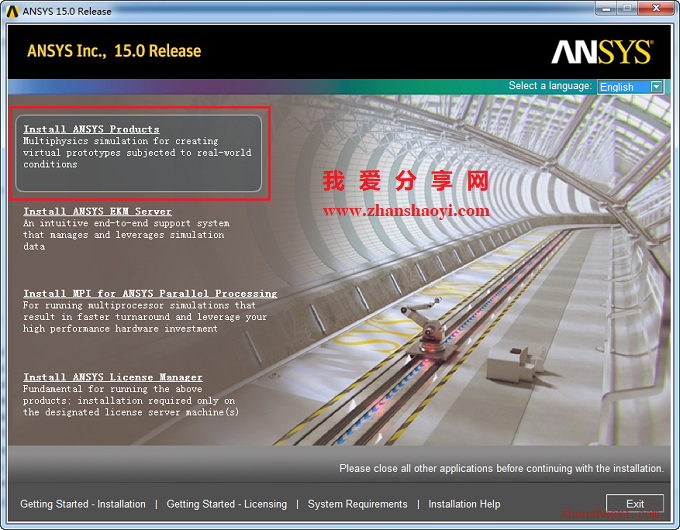View System Requirements
Screen dimensions: 680x530
pyautogui.click(x=357, y=504)
